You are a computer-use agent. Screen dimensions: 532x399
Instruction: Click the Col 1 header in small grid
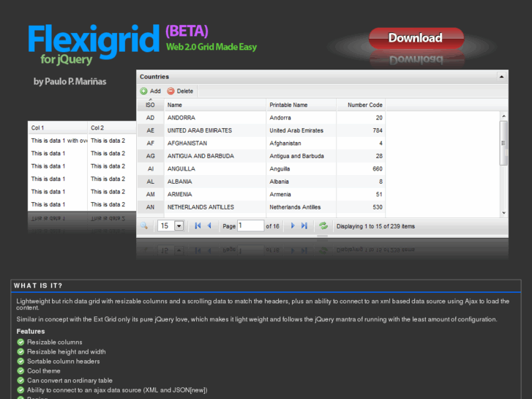[x=58, y=128]
